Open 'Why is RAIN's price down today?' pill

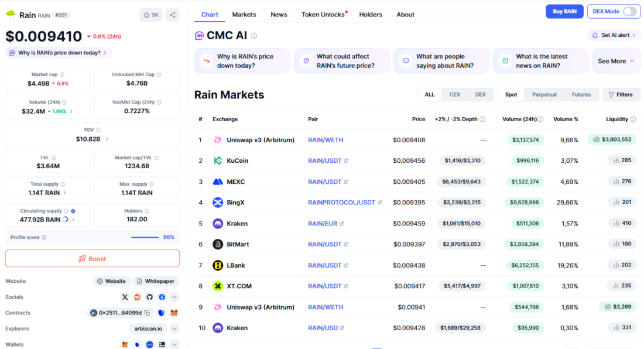pyautogui.click(x=59, y=53)
